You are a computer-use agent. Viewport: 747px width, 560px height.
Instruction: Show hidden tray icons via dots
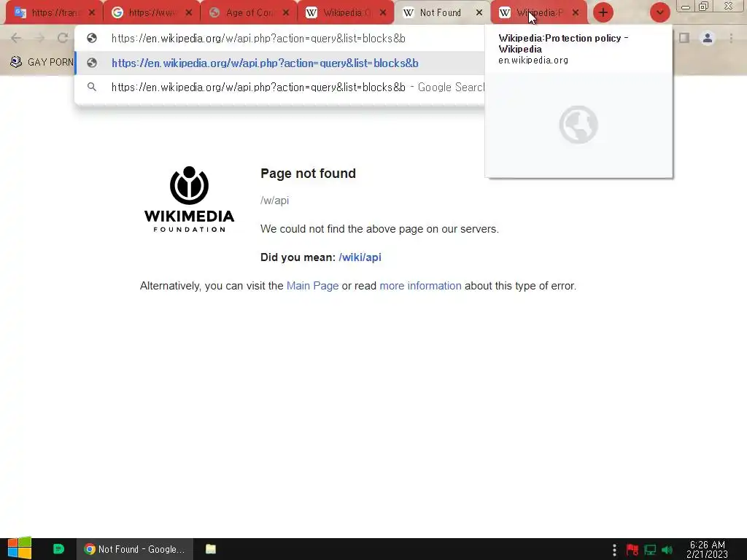coord(614,550)
